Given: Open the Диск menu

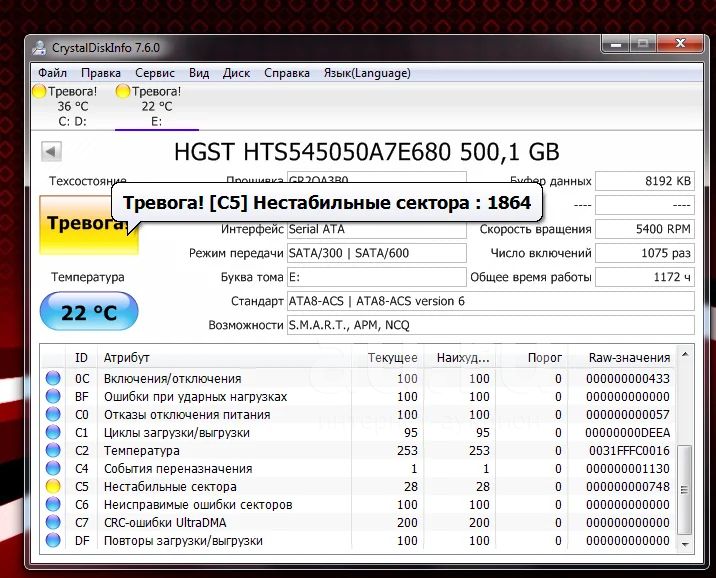Looking at the screenshot, I should click(236, 73).
